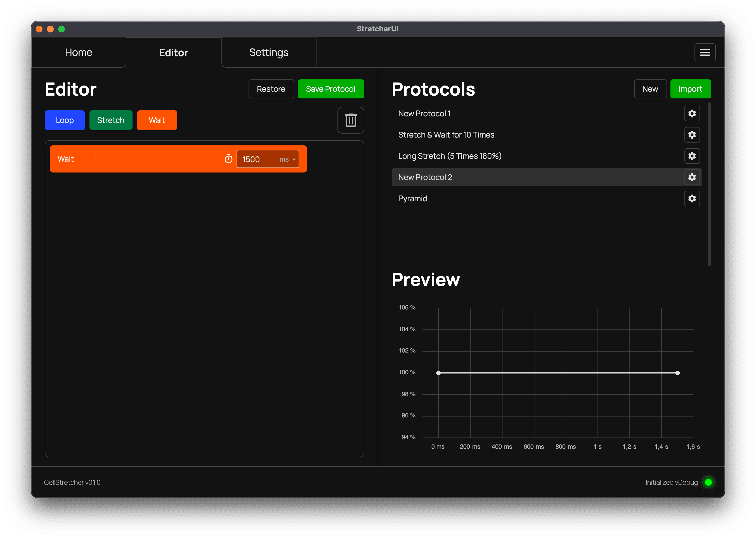Open settings gear for New Protocol 2

pos(692,177)
